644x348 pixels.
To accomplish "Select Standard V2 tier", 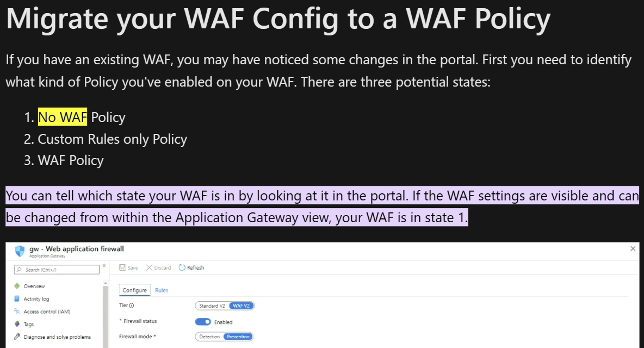I will pos(212,306).
